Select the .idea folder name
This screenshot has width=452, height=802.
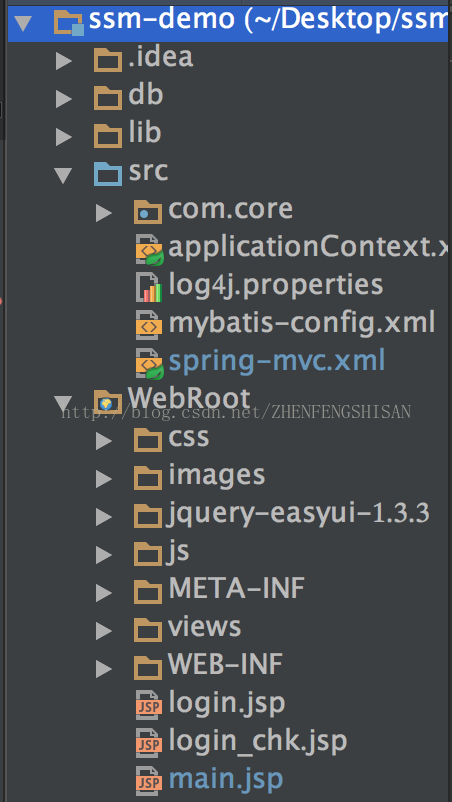[x=161, y=58]
